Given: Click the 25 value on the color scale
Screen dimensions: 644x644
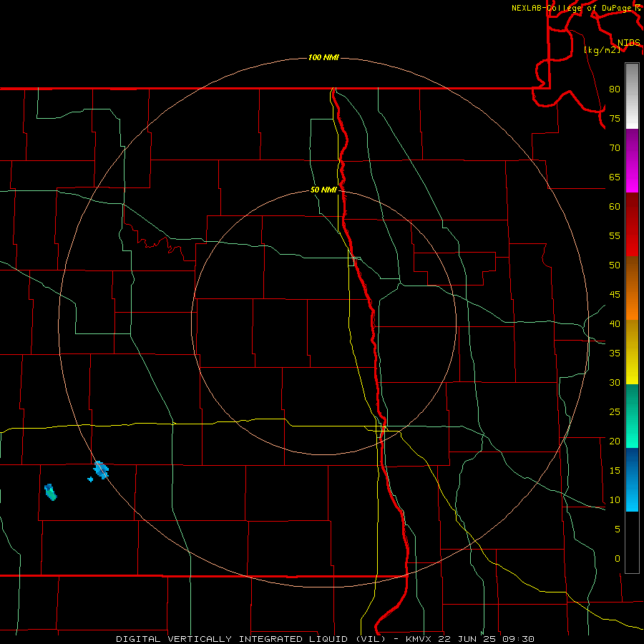Looking at the screenshot, I should pos(615,412).
